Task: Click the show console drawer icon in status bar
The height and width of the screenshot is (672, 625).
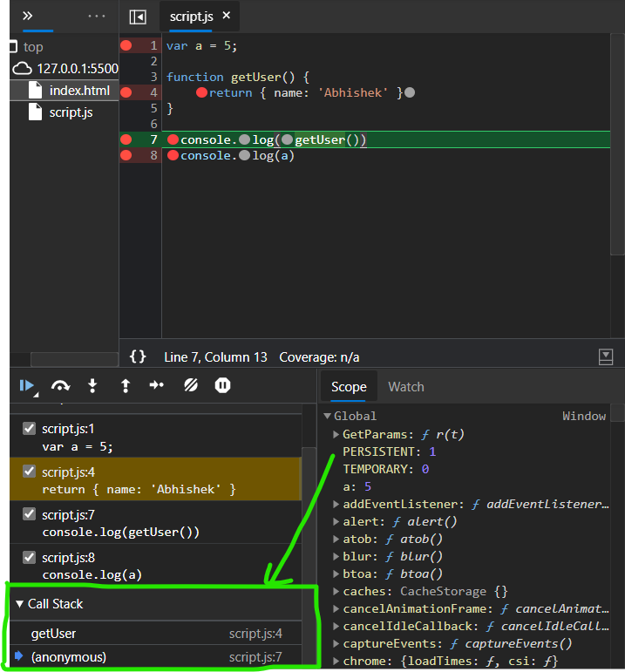Action: [606, 356]
